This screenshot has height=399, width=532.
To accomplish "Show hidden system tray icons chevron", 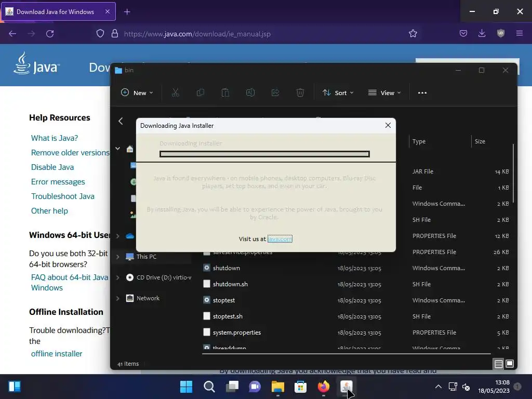I will tap(438, 387).
